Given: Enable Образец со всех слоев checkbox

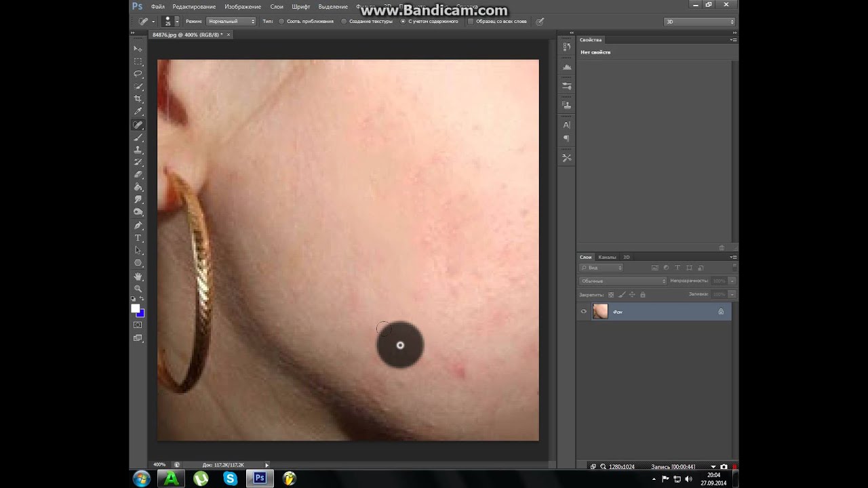Looking at the screenshot, I should [471, 22].
